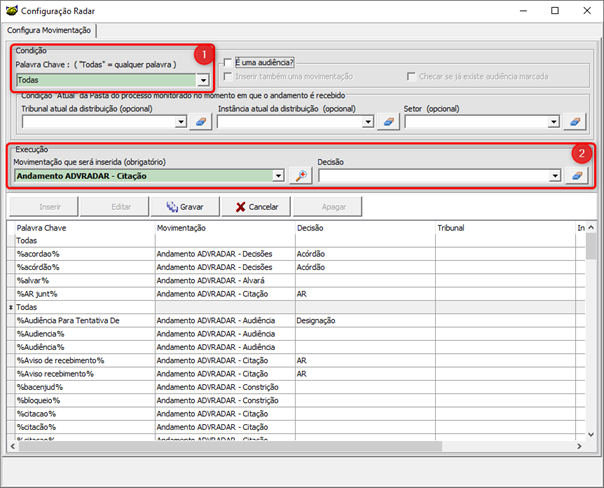Viewport: 604px width, 488px height.
Task: Click the Palavra Chave column header
Action: coord(85,228)
